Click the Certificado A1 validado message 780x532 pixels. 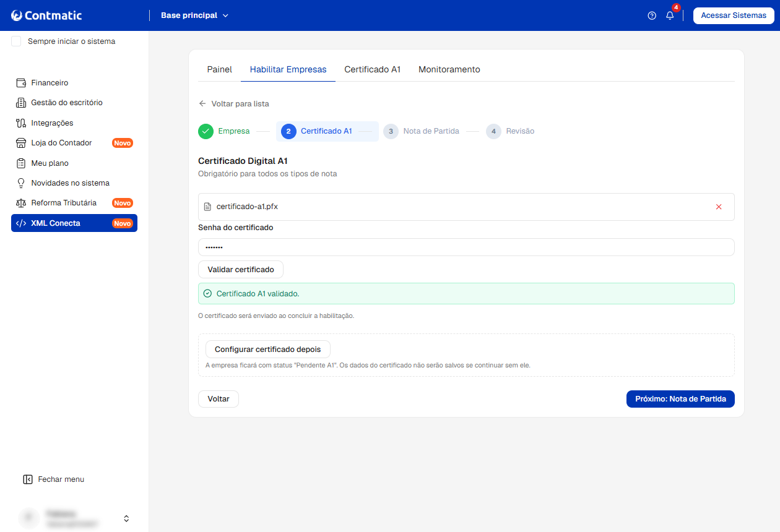466,294
